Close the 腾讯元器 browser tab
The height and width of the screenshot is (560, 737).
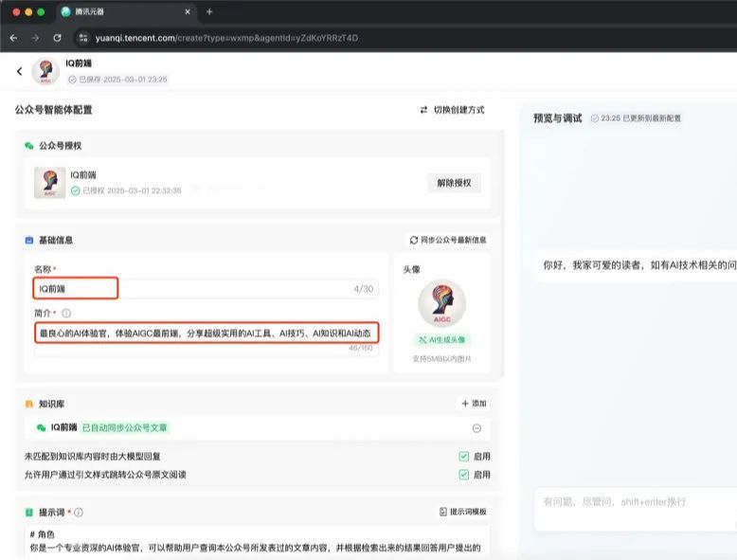pos(188,11)
